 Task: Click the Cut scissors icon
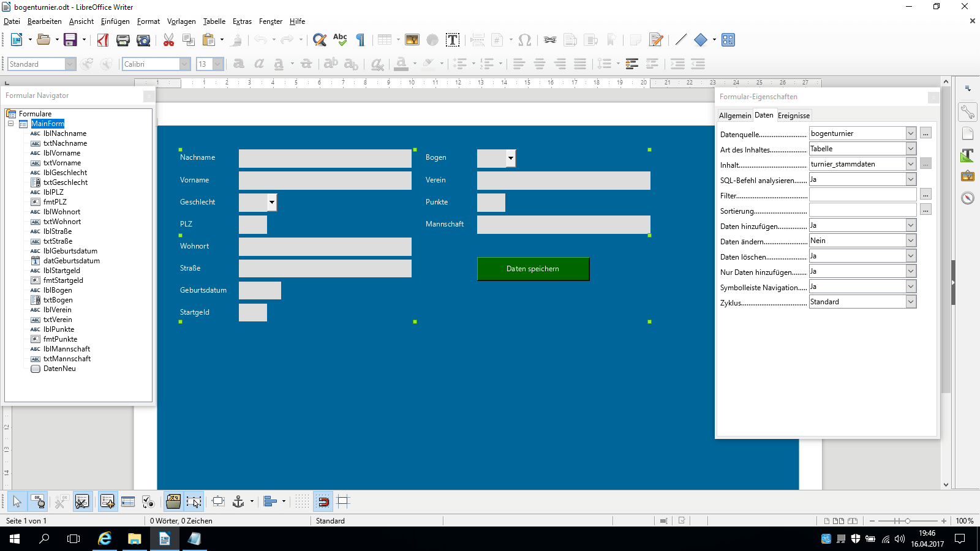pos(168,40)
